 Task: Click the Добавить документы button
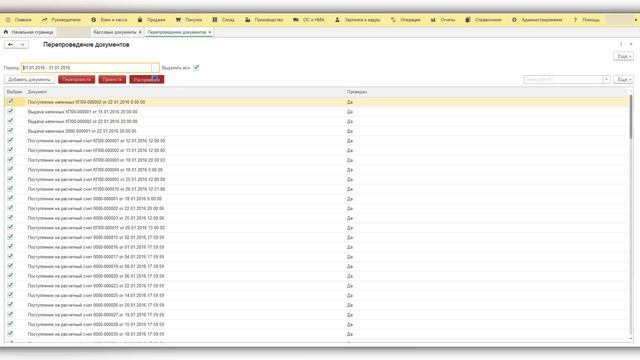29,80
